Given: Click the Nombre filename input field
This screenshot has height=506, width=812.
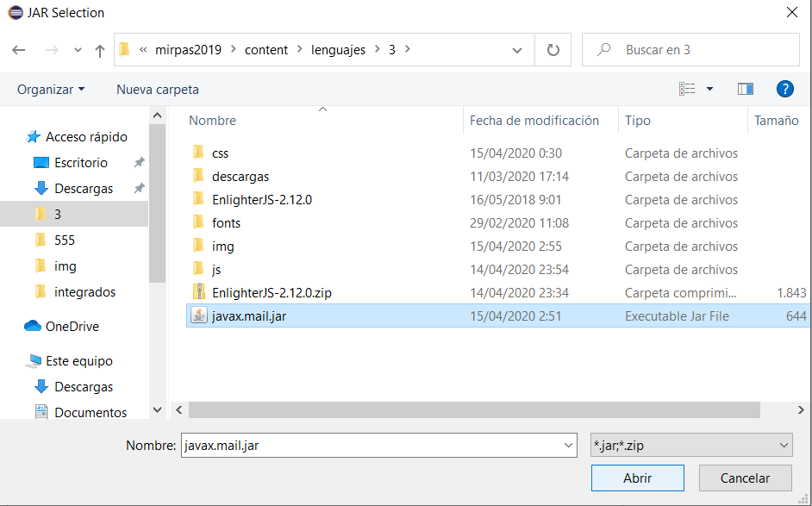Looking at the screenshot, I should (379, 446).
